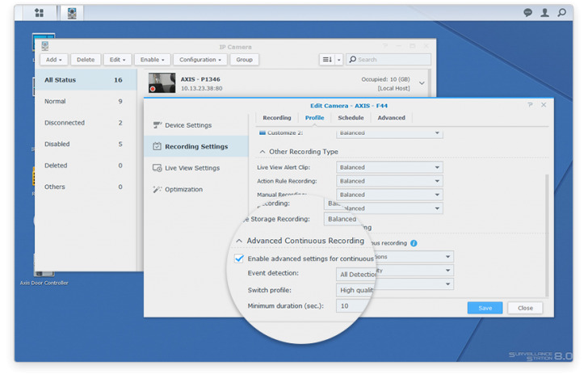Open the Live View Alert Clip dropdown
The width and height of the screenshot is (588, 374).
point(389,168)
